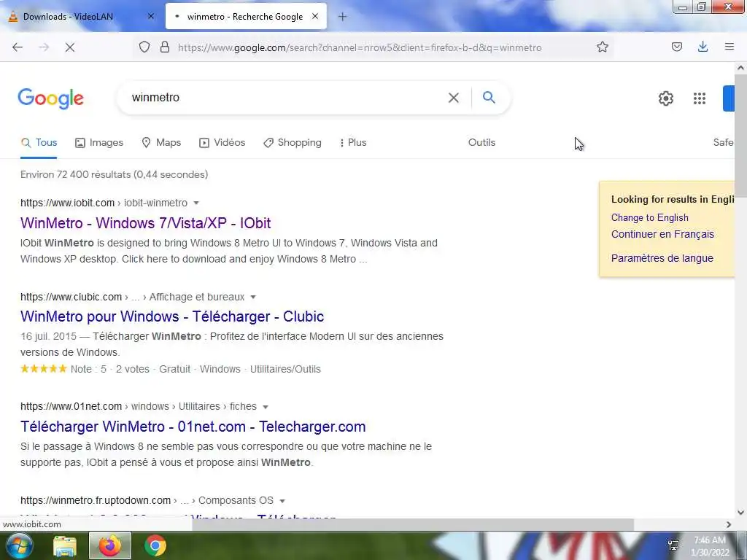
Task: Open Télécharger WinMetro - 01net.com result
Action: point(193,427)
